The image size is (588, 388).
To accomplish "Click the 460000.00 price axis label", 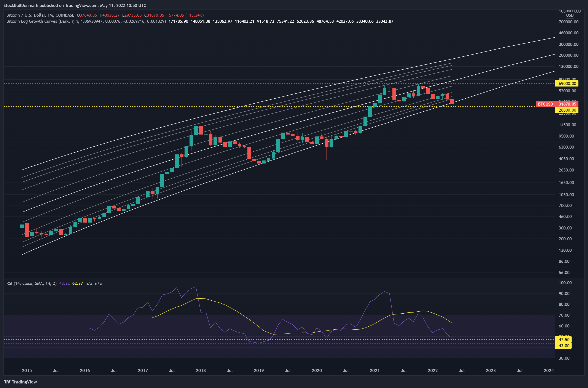I will 569,33.
